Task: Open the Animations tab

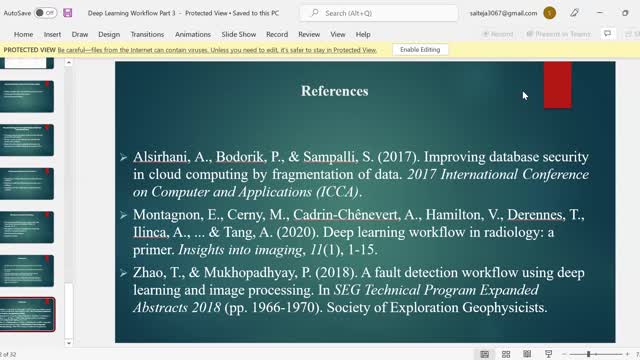Action: pyautogui.click(x=193, y=34)
